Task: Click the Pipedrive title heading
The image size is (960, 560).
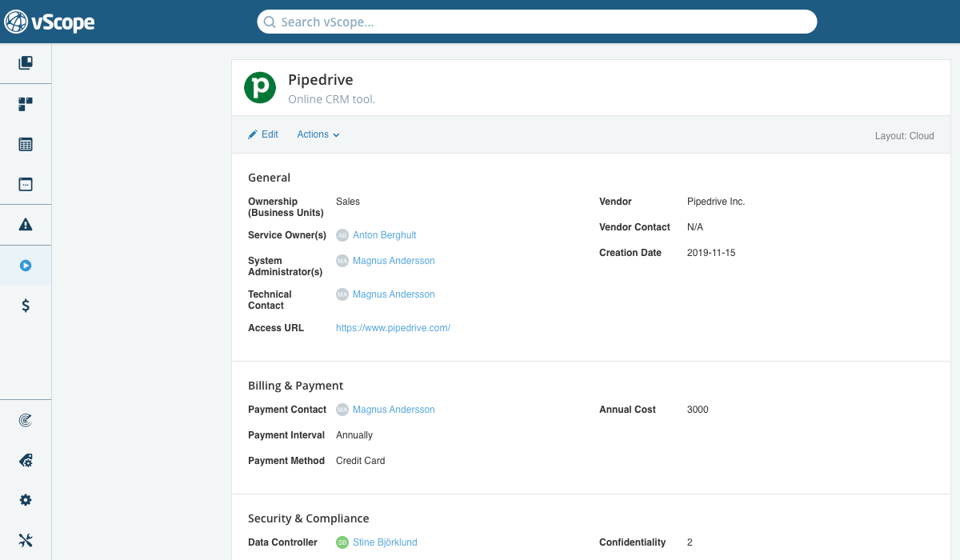Action: click(321, 80)
